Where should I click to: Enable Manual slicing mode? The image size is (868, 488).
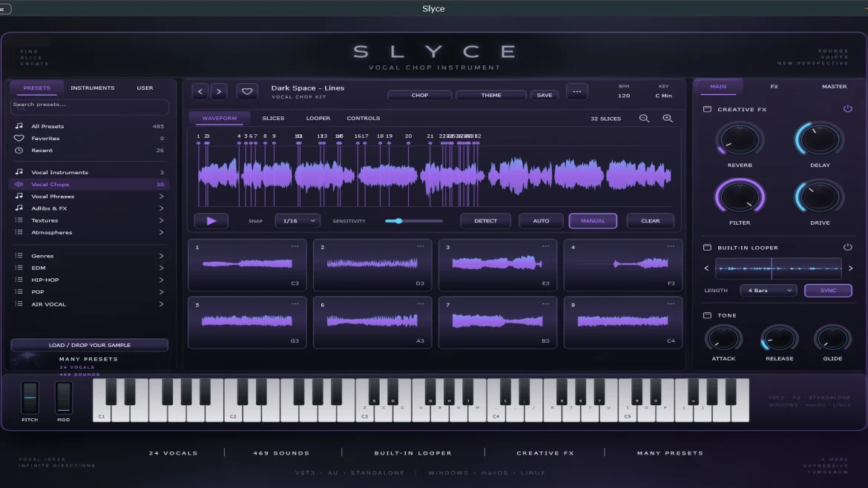593,221
